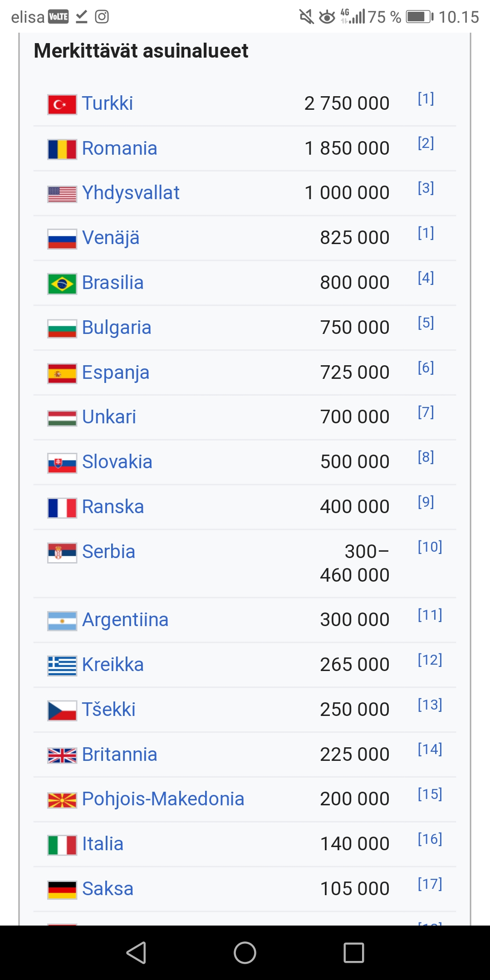Go to the Pohjois-Makedonia page
The image size is (490, 980).
click(163, 799)
